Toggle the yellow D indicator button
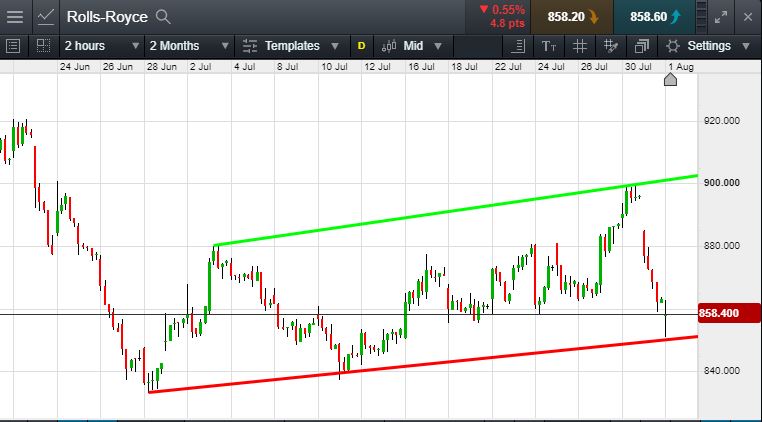The height and width of the screenshot is (422, 762). tap(361, 46)
